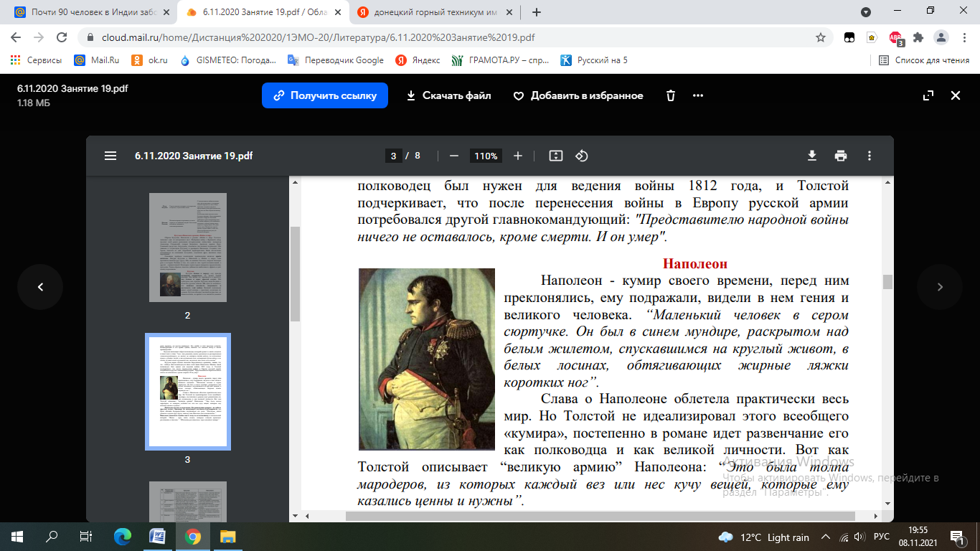Screen dimensions: 980x551
Task: Click the fit to page icon
Action: (x=555, y=156)
